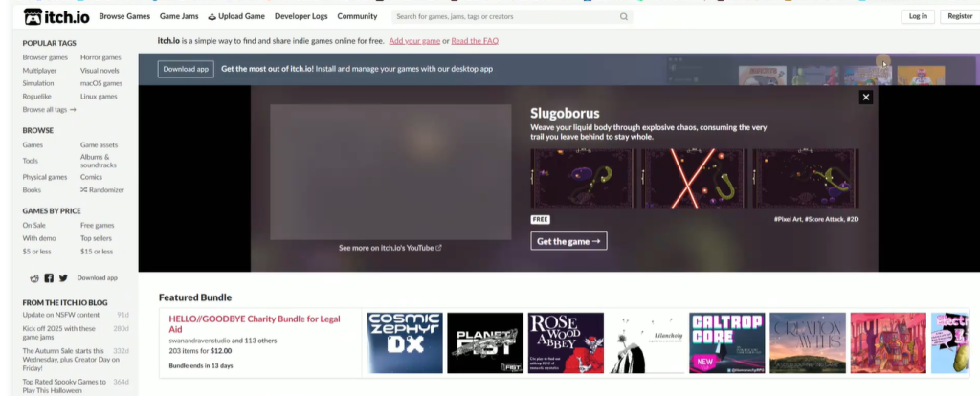Open the Cosmic Zephyr DX thumbnail
This screenshot has width=980, height=396.
[x=405, y=342]
